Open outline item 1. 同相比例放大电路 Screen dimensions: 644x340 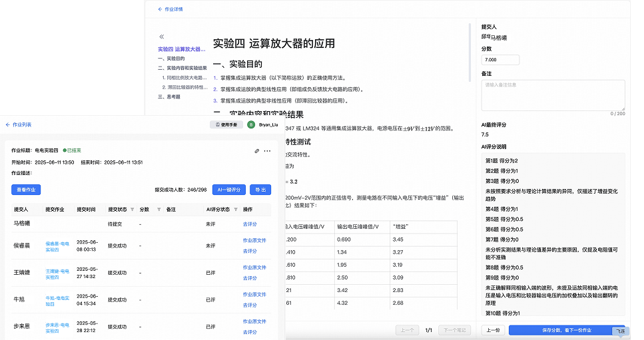(x=184, y=78)
